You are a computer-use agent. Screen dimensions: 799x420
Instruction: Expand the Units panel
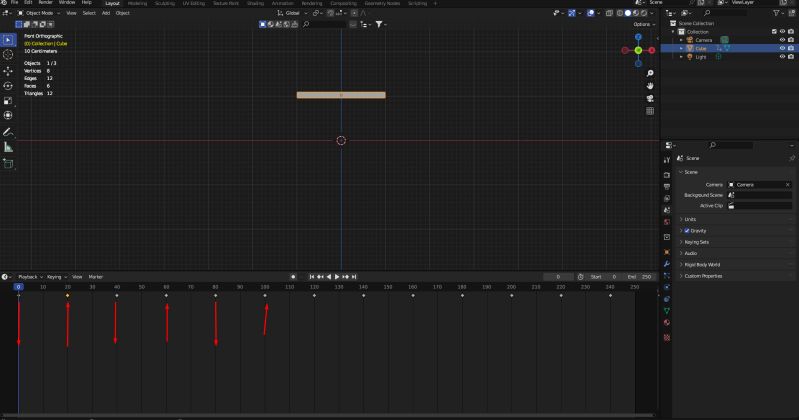click(x=735, y=219)
